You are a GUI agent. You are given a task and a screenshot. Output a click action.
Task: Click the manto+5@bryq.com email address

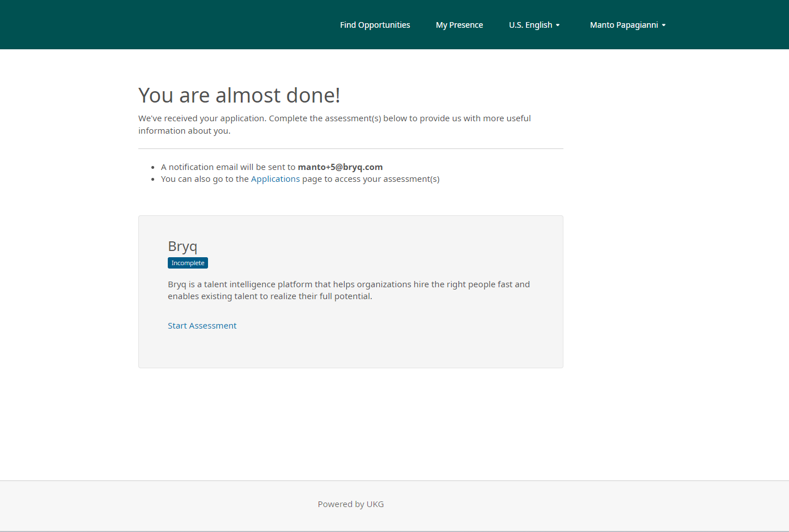click(x=340, y=167)
